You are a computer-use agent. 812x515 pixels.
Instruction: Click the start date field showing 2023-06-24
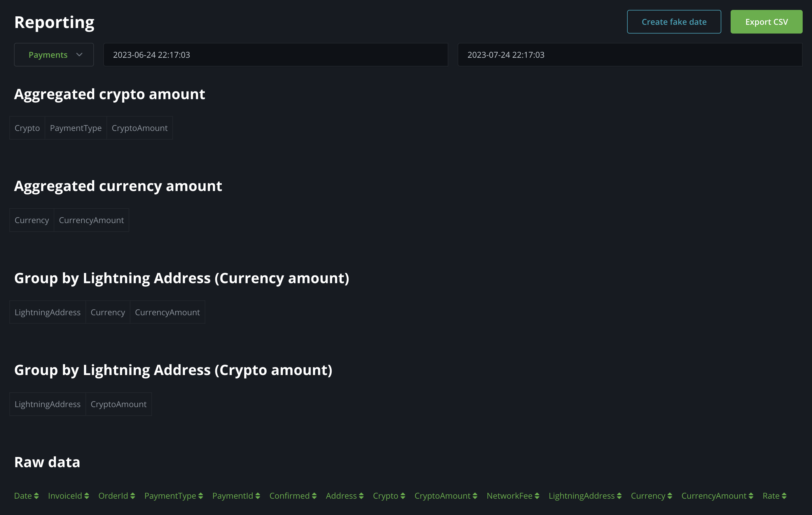[276, 55]
